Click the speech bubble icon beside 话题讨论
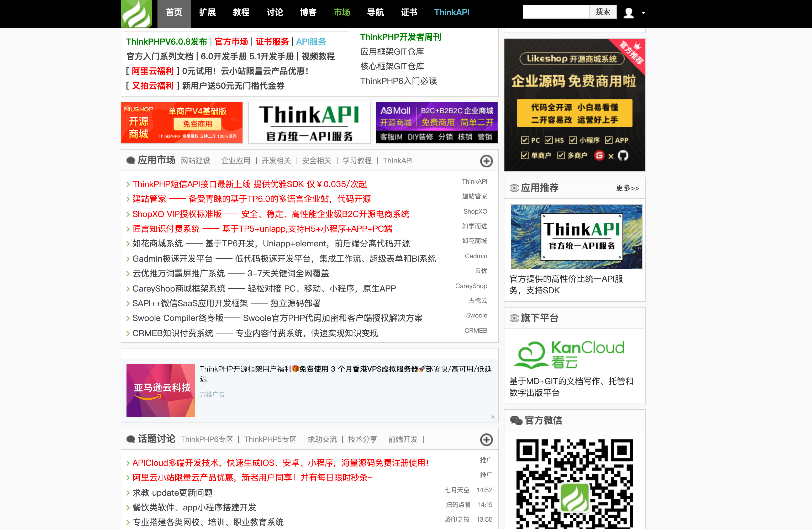 (131, 439)
